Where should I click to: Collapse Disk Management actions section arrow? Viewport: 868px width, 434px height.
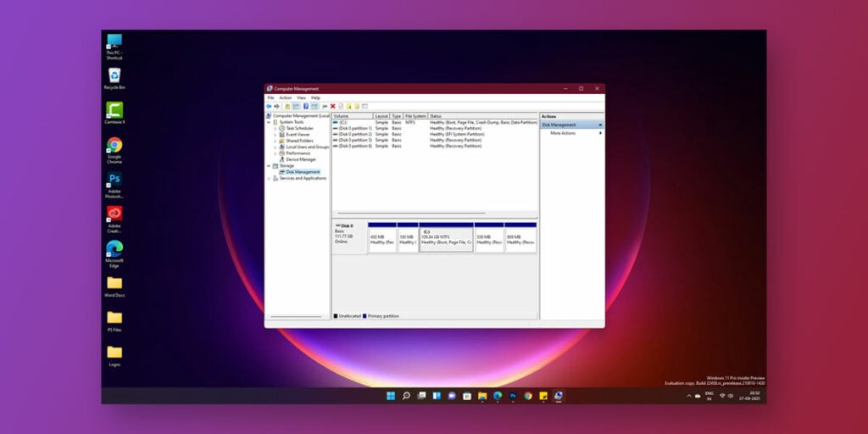coord(600,125)
